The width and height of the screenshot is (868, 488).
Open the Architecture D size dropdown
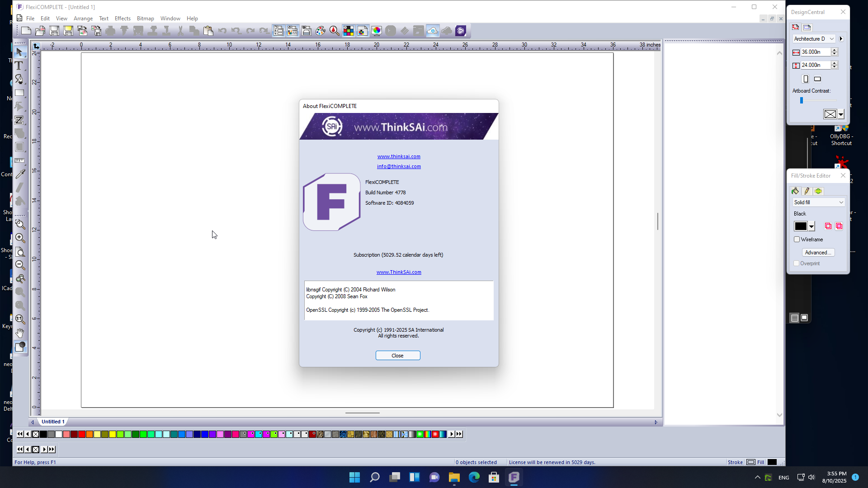pos(831,39)
